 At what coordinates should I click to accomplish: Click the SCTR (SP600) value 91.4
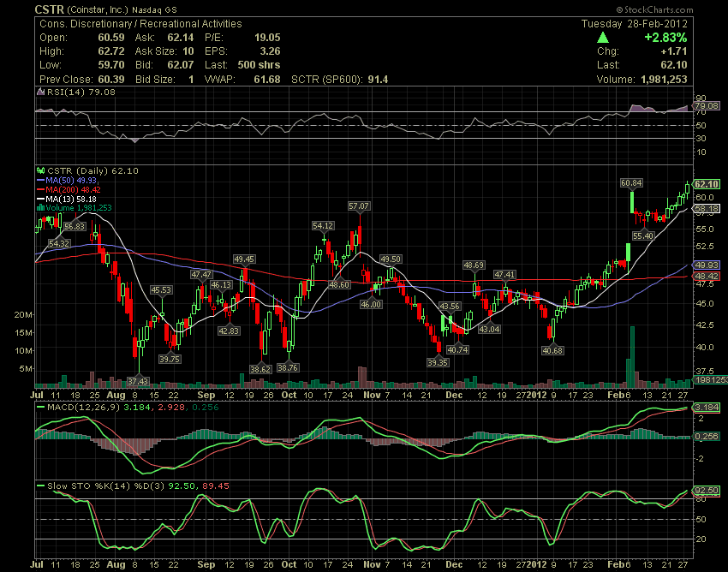[x=378, y=80]
